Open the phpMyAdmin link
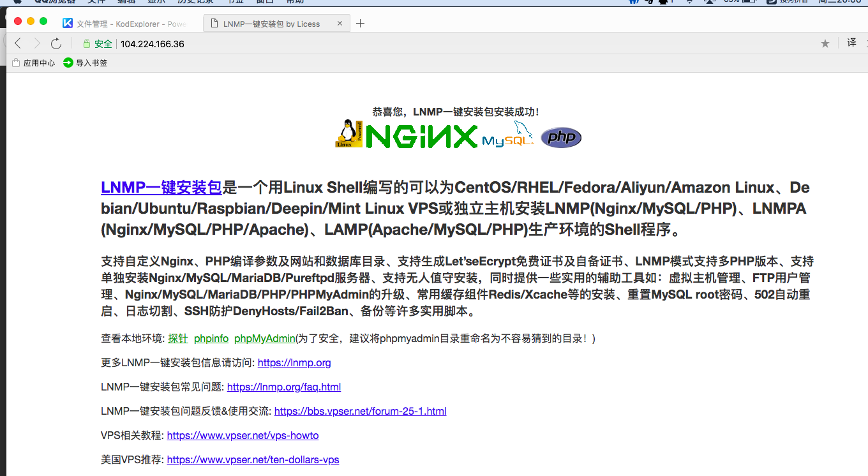Image resolution: width=868 pixels, height=476 pixels. (x=264, y=338)
